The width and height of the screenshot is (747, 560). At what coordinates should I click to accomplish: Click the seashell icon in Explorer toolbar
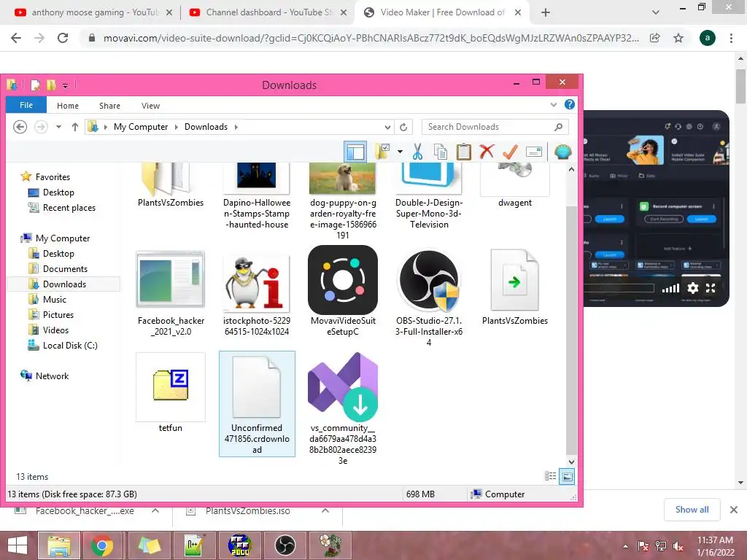[562, 152]
